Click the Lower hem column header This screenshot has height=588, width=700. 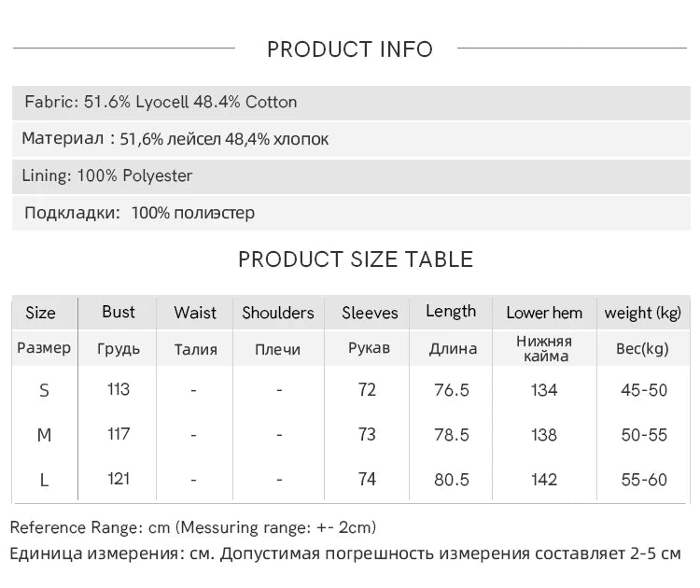pos(544,313)
